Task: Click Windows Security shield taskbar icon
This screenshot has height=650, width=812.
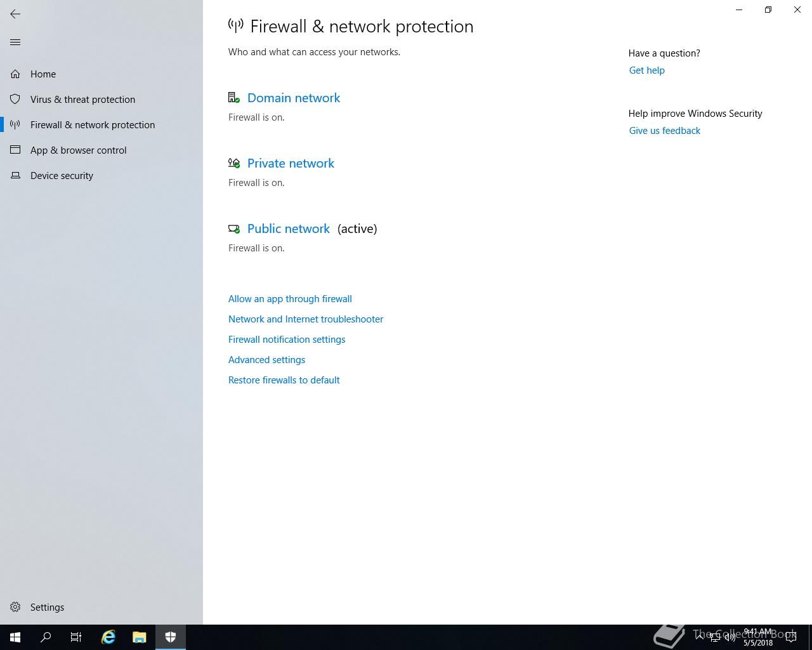Action: [170, 637]
